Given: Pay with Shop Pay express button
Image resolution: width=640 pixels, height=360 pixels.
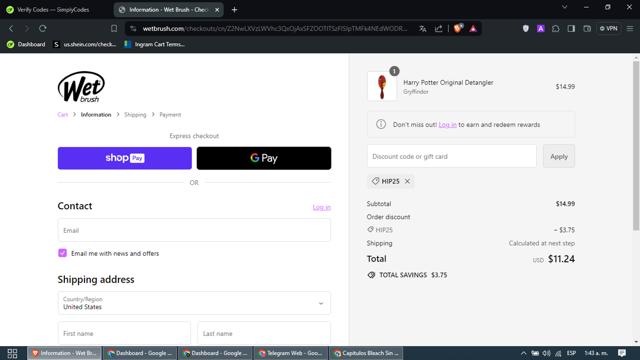Looking at the screenshot, I should coord(124,158).
